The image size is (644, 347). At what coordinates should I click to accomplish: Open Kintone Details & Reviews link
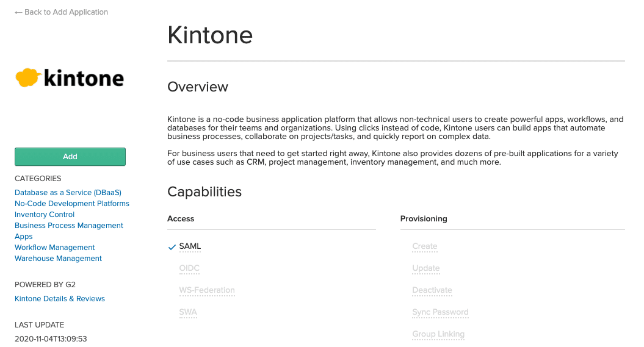(x=60, y=299)
